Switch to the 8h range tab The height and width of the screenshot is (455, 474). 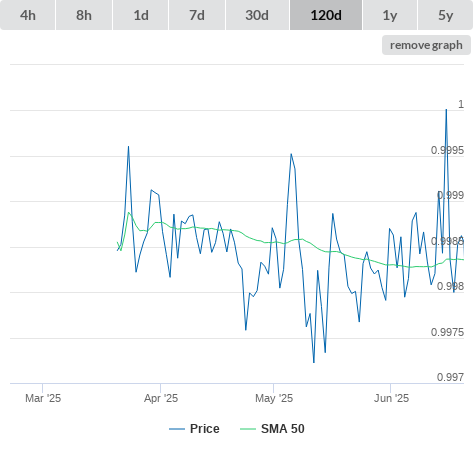pos(84,15)
